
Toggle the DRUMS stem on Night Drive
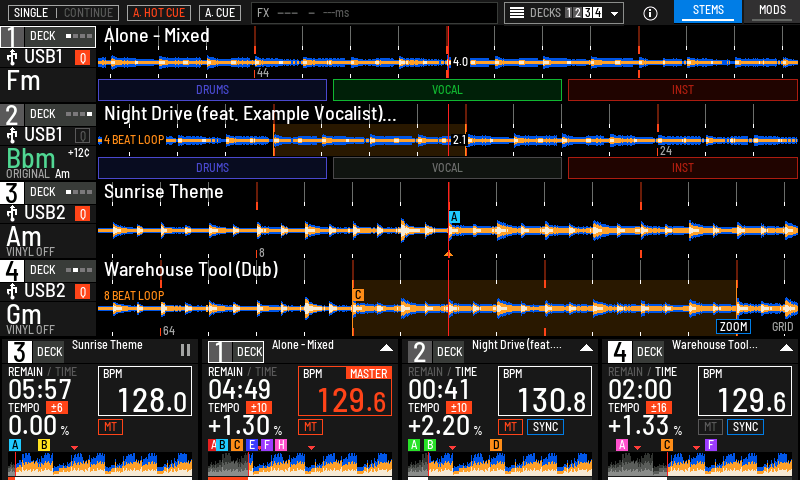pyautogui.click(x=212, y=168)
